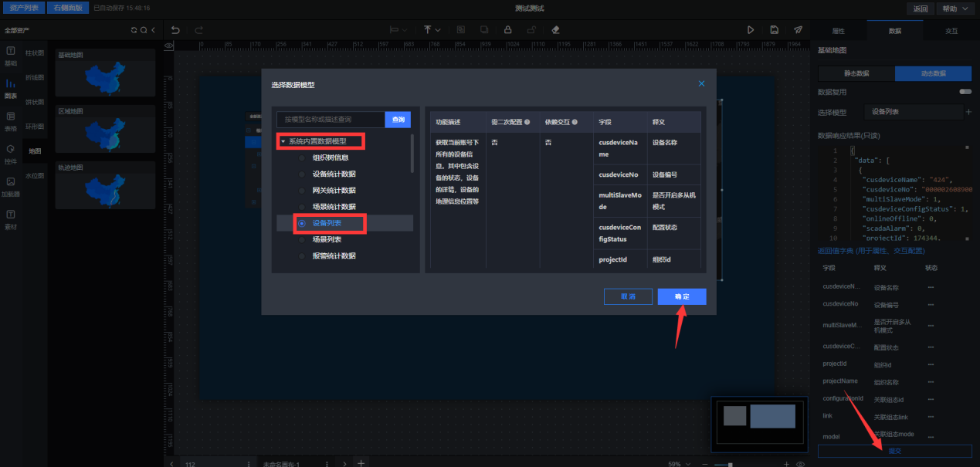Image resolution: width=980 pixels, height=467 pixels.
Task: Click the 取消 button in dialog
Action: (628, 296)
